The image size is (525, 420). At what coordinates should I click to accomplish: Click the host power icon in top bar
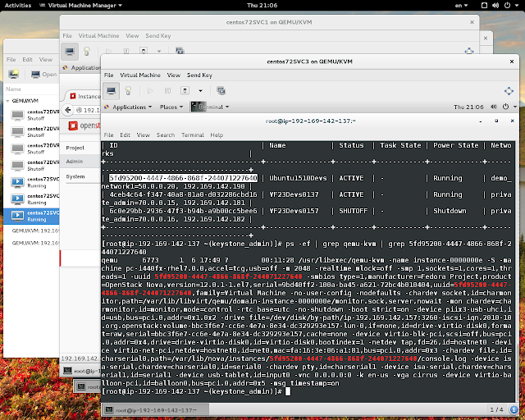click(x=507, y=6)
